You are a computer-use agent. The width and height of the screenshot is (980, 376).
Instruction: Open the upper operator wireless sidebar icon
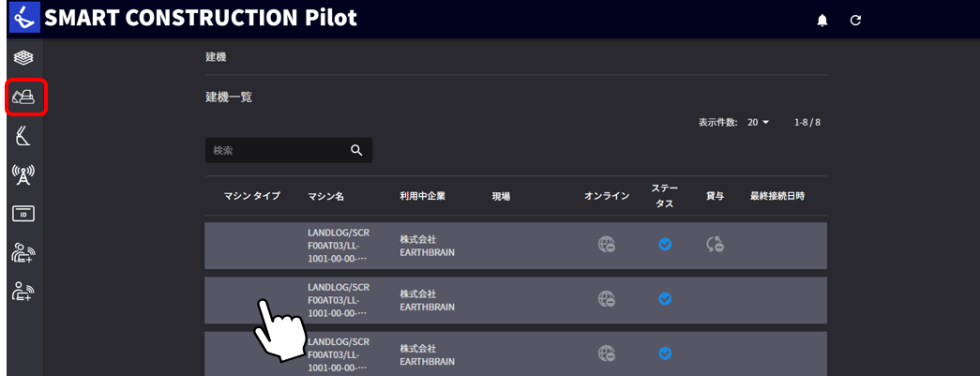[x=23, y=251]
